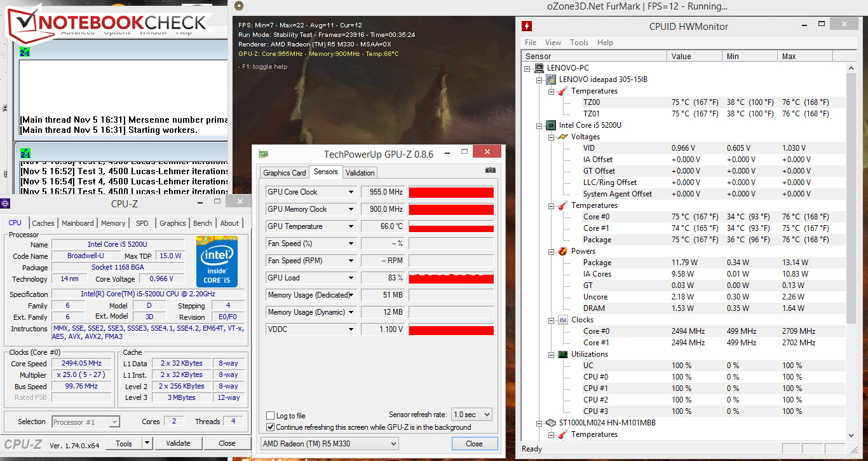Open the VDDC sensor dropdown

point(350,329)
